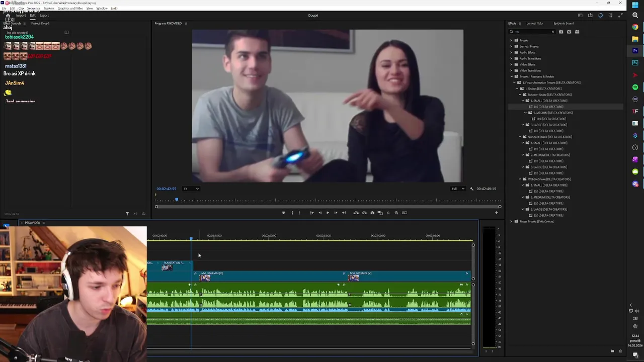Toggle Global FX Mute icon
644x362 pixels.
[388, 213]
